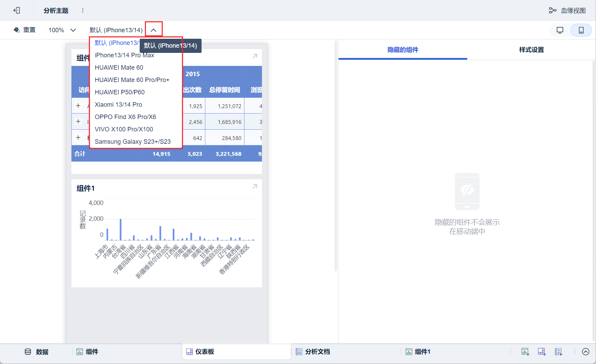Click the add analysis document icon
Image resolution: width=596 pixels, height=364 pixels.
click(x=559, y=352)
